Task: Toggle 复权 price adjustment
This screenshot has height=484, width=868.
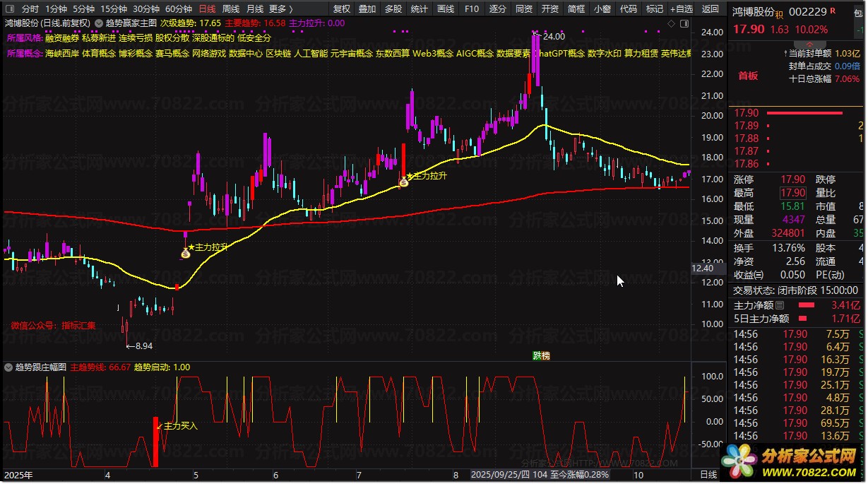Action: tap(341, 9)
